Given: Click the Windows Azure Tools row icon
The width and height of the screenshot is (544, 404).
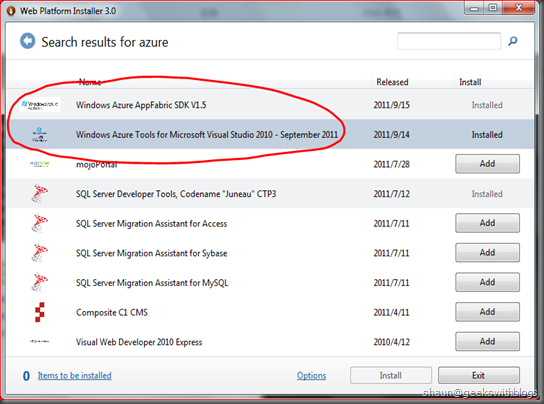Looking at the screenshot, I should pyautogui.click(x=40, y=135).
